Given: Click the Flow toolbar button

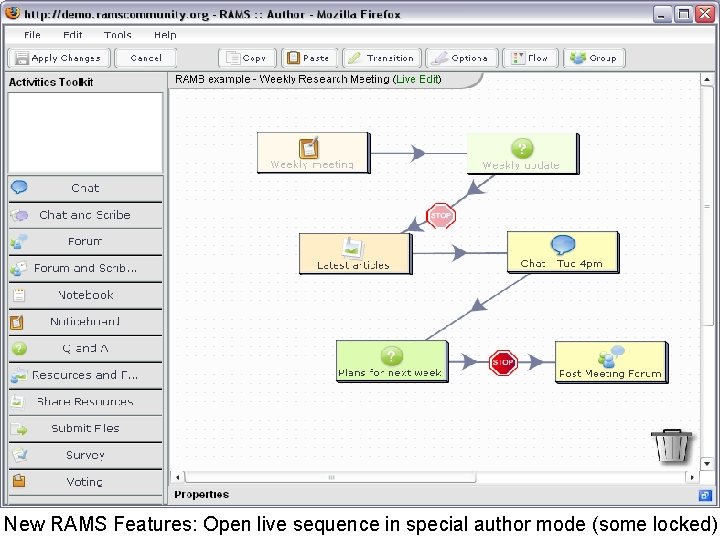Looking at the screenshot, I should click(x=530, y=58).
